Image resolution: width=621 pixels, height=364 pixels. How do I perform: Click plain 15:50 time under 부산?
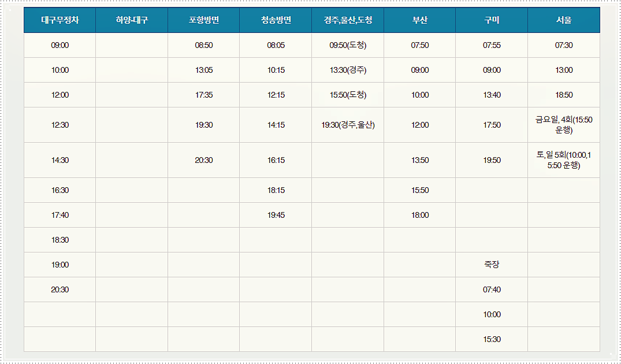420,190
